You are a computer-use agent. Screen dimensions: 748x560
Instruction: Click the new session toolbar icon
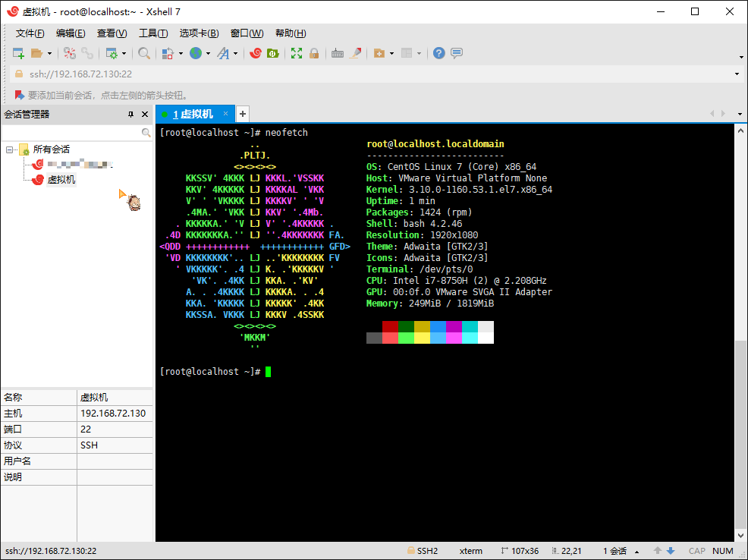[x=19, y=53]
